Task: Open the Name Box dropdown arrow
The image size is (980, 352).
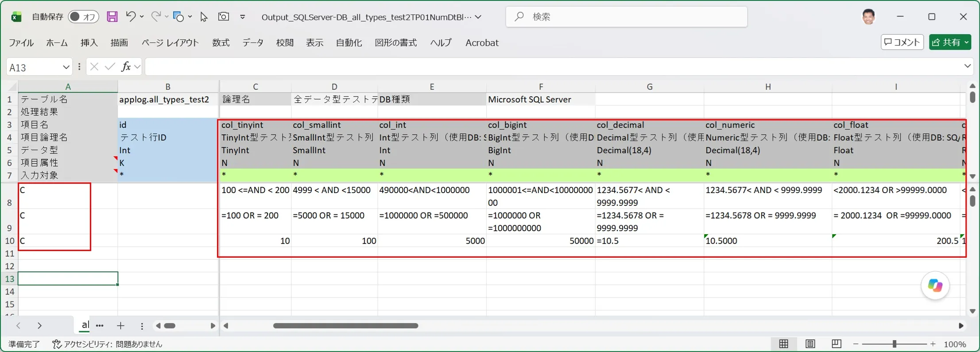Action: coord(66,67)
